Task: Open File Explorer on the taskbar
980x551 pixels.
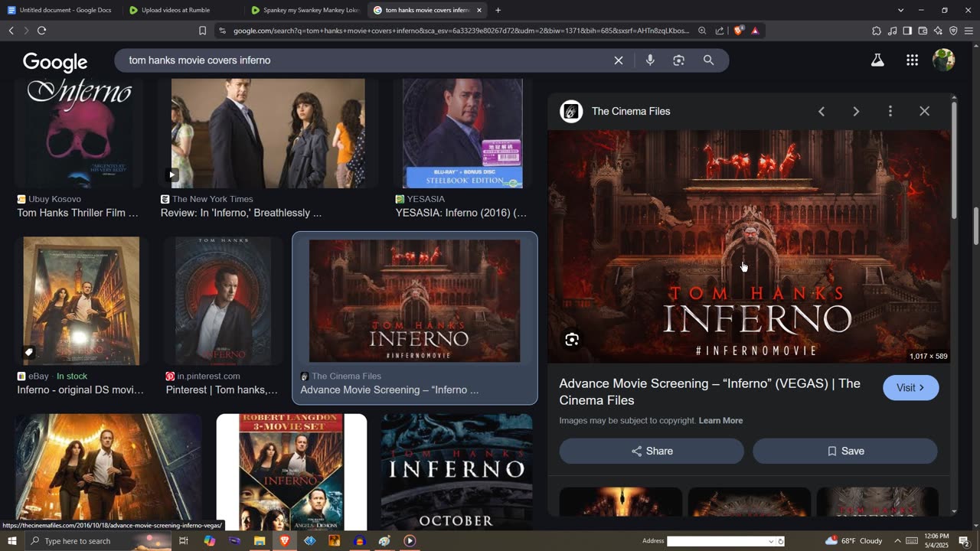Action: 260,541
